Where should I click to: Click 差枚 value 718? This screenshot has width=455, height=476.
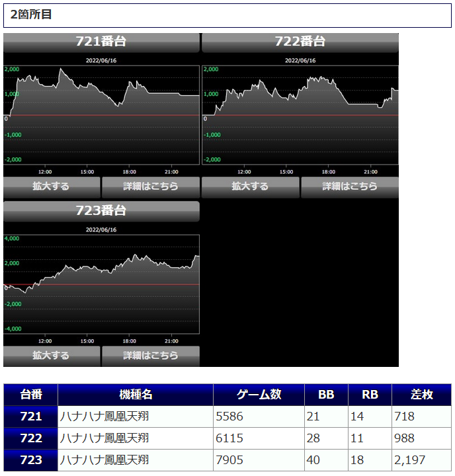click(x=404, y=416)
